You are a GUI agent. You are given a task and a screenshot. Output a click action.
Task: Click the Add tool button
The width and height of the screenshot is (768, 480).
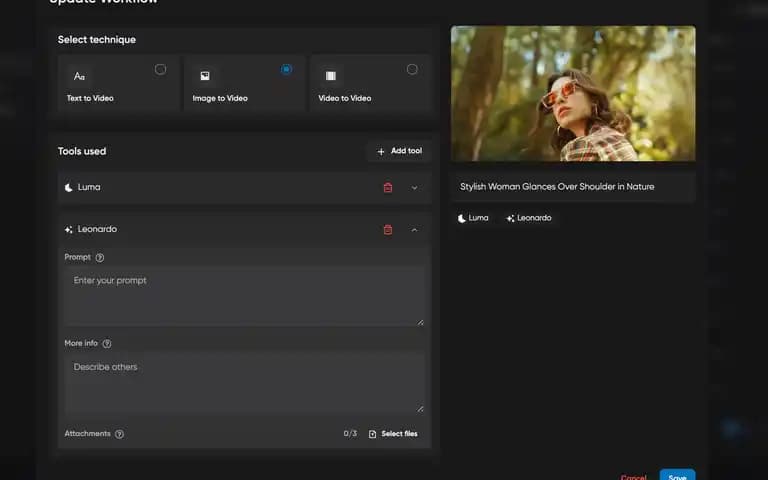[x=399, y=151]
